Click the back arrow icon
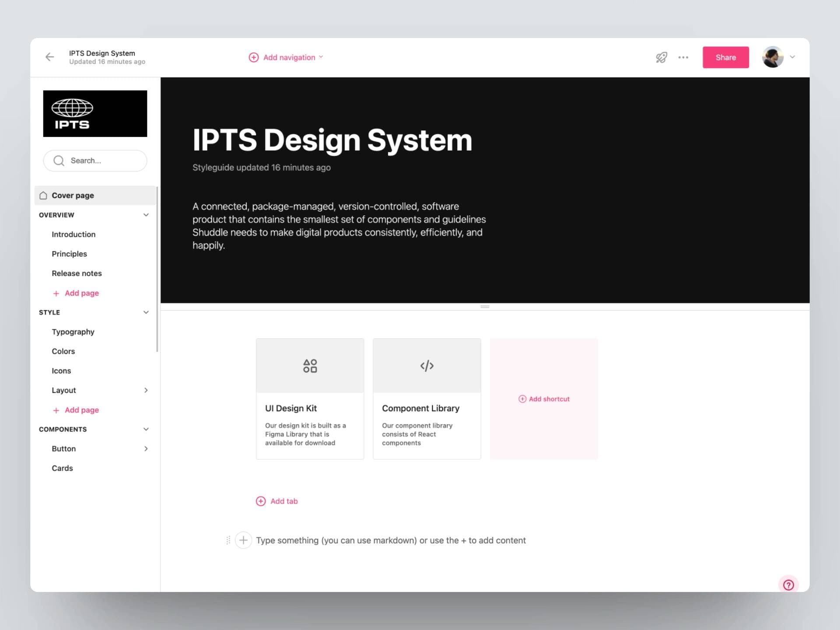The image size is (840, 630). pos(50,57)
